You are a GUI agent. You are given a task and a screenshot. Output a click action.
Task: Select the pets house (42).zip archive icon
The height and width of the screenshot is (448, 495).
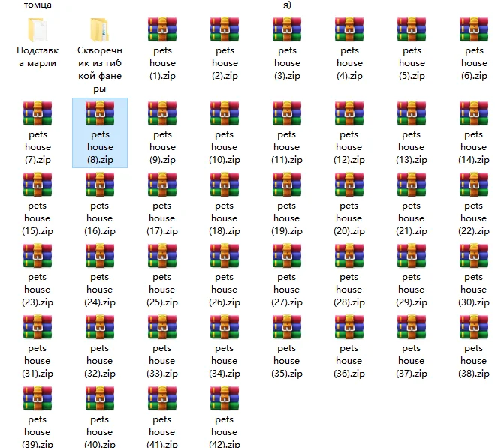[x=225, y=398]
